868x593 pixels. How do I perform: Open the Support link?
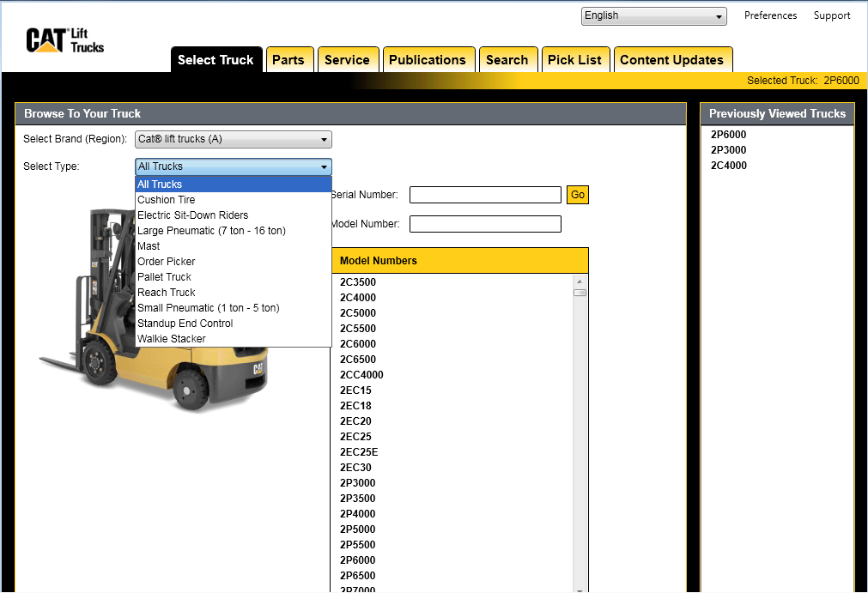(831, 15)
